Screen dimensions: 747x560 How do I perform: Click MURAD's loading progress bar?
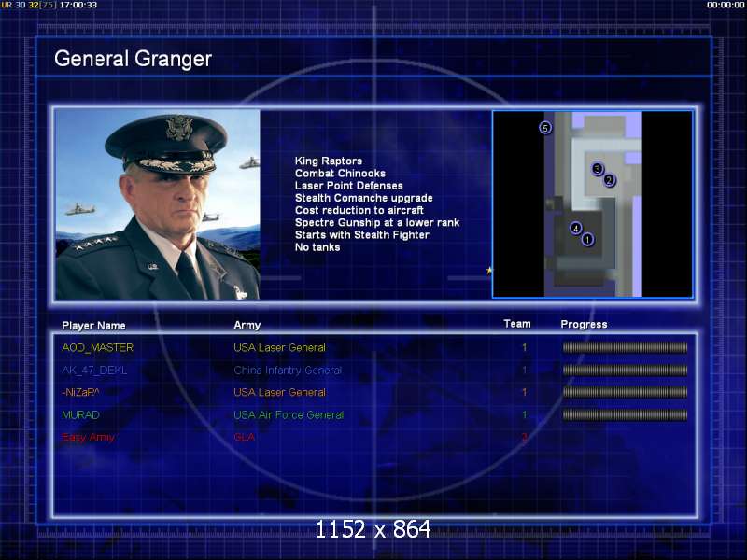point(625,414)
